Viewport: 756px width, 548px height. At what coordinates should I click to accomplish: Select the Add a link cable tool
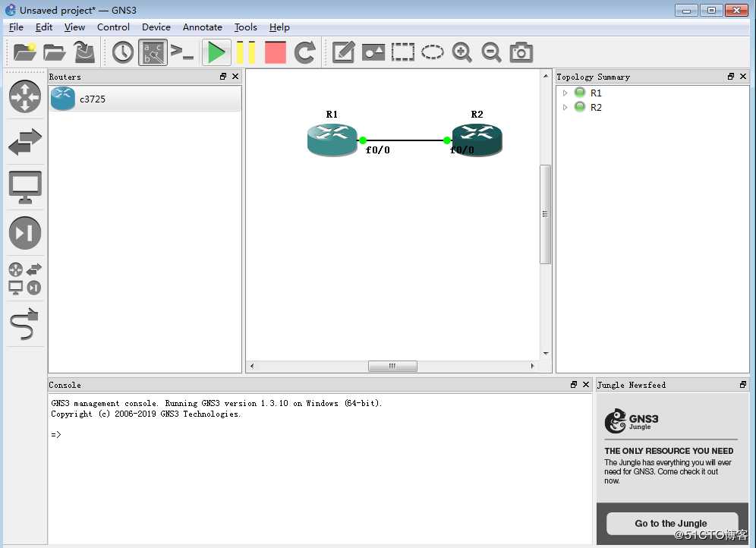(24, 324)
